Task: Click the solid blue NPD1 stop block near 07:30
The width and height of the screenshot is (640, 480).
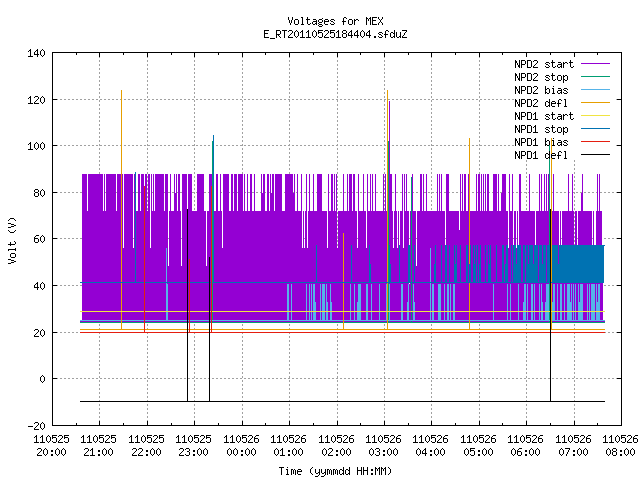Action: click(x=581, y=264)
